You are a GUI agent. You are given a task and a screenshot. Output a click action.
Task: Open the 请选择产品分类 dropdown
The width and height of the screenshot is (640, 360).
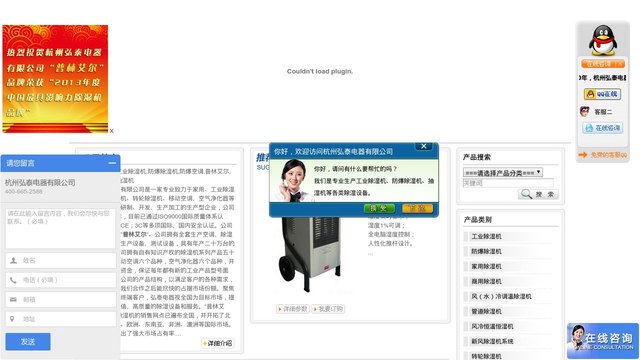pyautogui.click(x=503, y=172)
